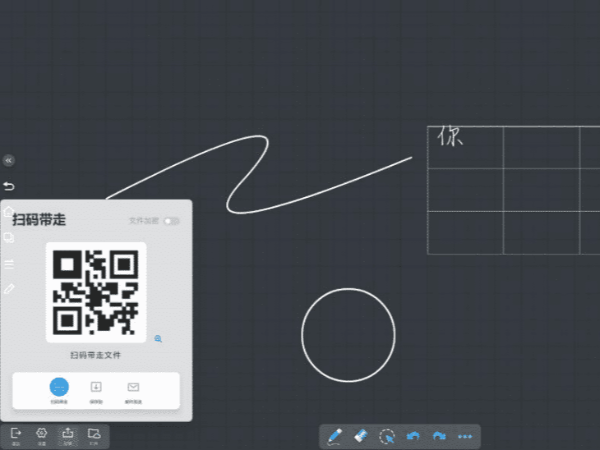Choose the scan-to-take-away share option
The width and height of the screenshot is (600, 450).
coord(59,388)
